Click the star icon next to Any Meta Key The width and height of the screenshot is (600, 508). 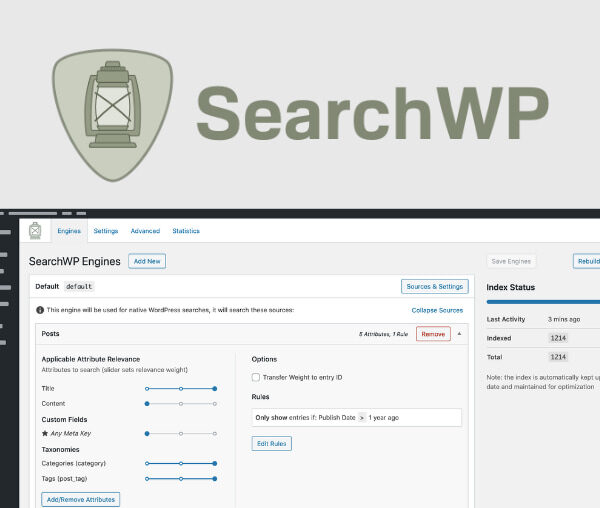click(45, 433)
